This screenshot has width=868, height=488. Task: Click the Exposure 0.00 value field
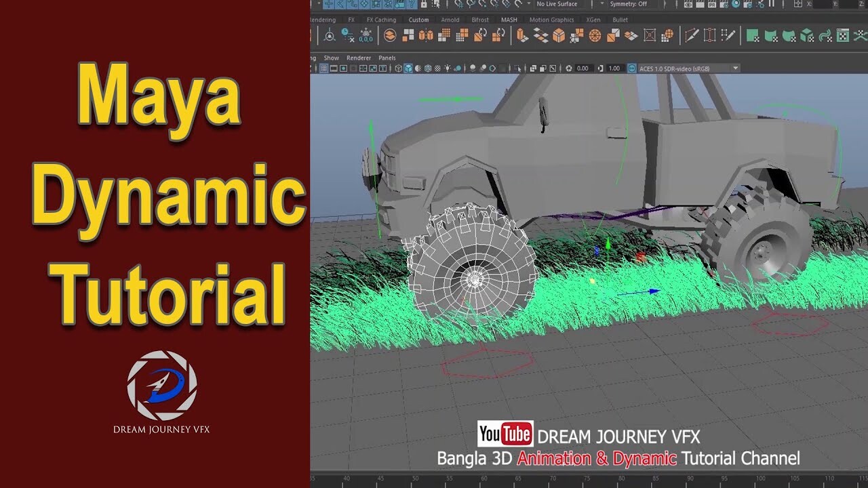tap(582, 68)
